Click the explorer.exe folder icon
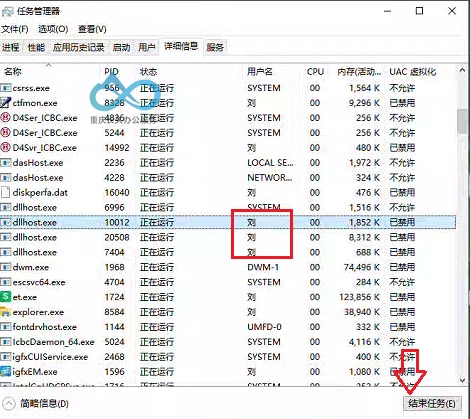The image size is (470, 419). pyautogui.click(x=6, y=312)
